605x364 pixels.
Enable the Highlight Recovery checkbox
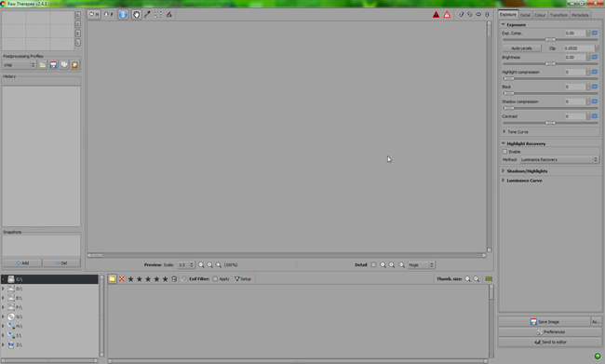click(x=504, y=152)
